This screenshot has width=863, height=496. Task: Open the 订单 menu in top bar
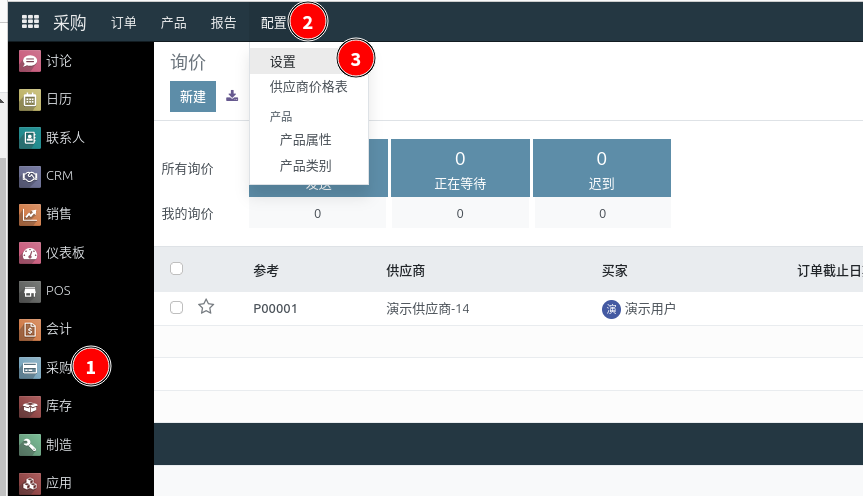[123, 23]
